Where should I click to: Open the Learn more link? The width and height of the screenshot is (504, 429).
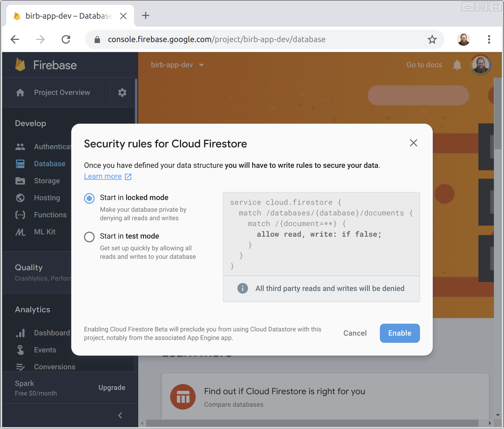point(103,176)
